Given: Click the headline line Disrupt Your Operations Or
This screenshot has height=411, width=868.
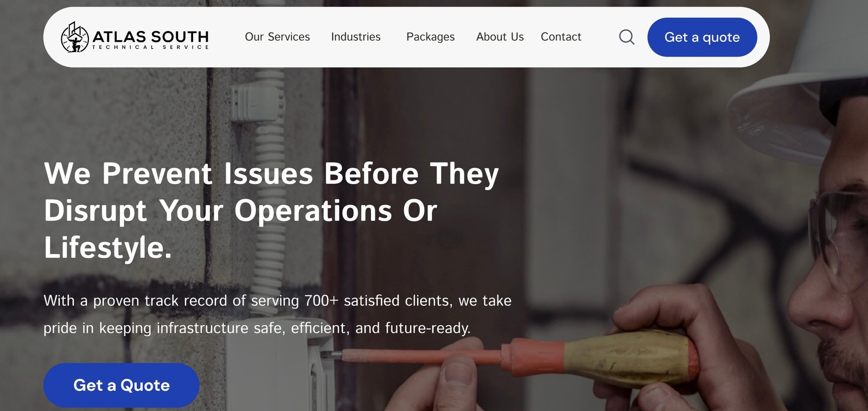Looking at the screenshot, I should point(240,211).
